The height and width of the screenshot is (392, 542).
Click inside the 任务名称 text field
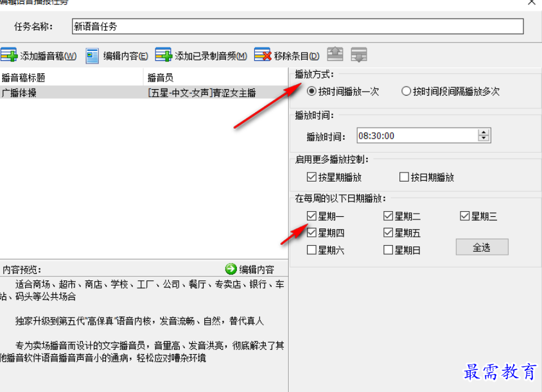tap(297, 26)
